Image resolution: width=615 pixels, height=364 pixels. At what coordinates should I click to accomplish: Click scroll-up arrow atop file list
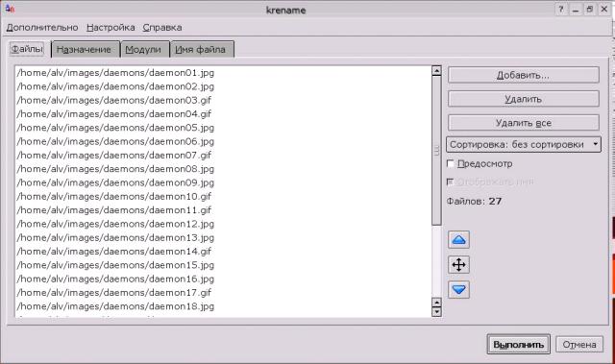(x=436, y=71)
